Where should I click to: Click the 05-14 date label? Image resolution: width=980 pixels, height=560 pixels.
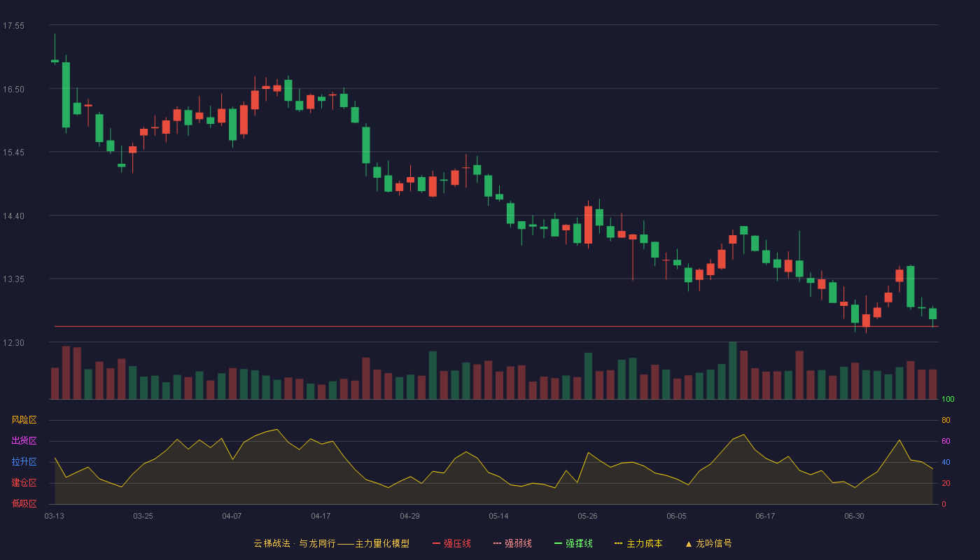498,516
